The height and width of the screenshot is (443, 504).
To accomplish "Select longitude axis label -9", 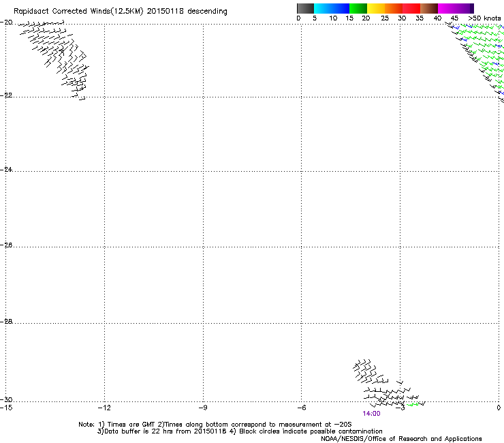I will (x=202, y=408).
